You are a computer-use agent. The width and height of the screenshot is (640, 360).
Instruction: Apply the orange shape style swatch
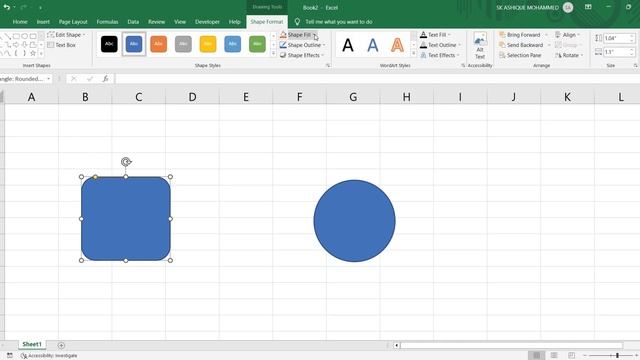158,44
